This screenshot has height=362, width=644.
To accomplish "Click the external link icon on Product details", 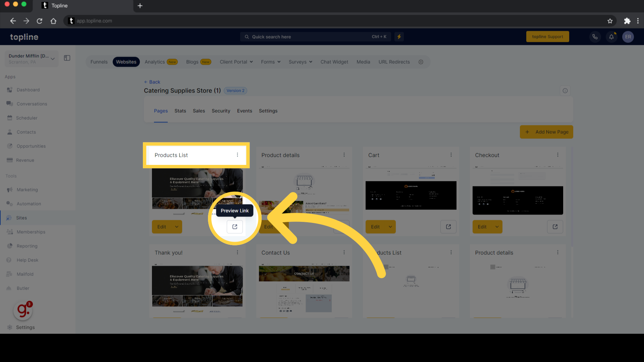I will [x=341, y=227].
